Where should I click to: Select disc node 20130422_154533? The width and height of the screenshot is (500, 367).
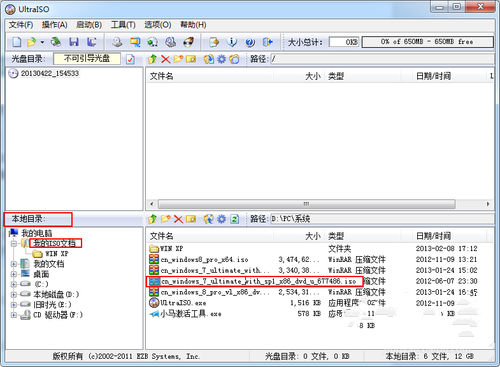coord(50,73)
